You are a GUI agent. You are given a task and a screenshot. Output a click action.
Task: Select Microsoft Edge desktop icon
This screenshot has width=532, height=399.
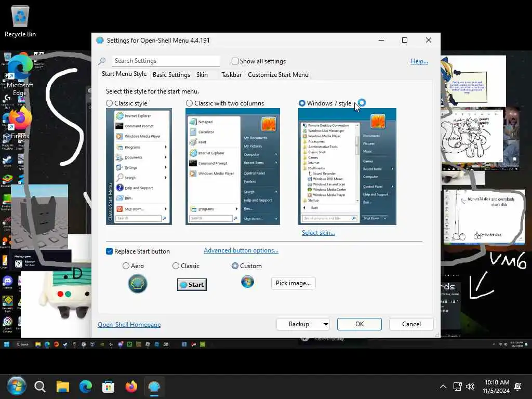[x=20, y=75]
